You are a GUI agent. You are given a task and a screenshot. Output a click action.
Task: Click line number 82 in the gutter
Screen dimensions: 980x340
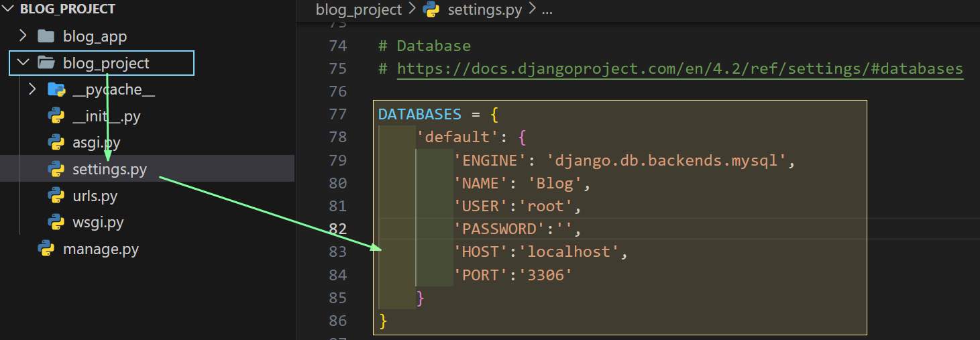pos(338,229)
